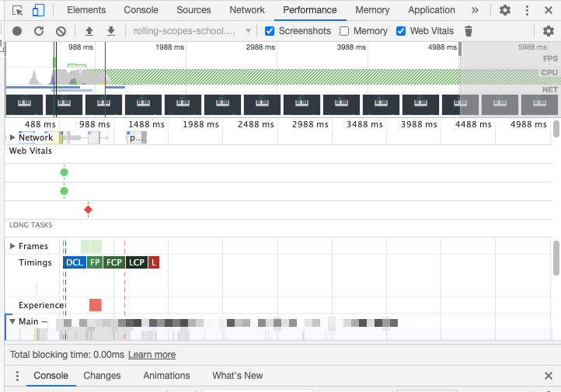The image size is (561, 392).
Task: Click the red layout shift diamond marker
Action: tap(88, 210)
